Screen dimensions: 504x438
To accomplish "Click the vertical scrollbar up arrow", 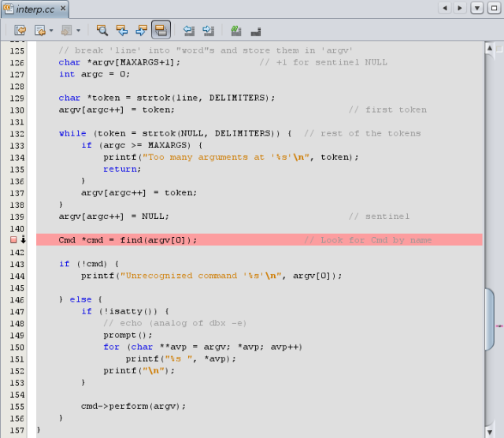I will 490,48.
